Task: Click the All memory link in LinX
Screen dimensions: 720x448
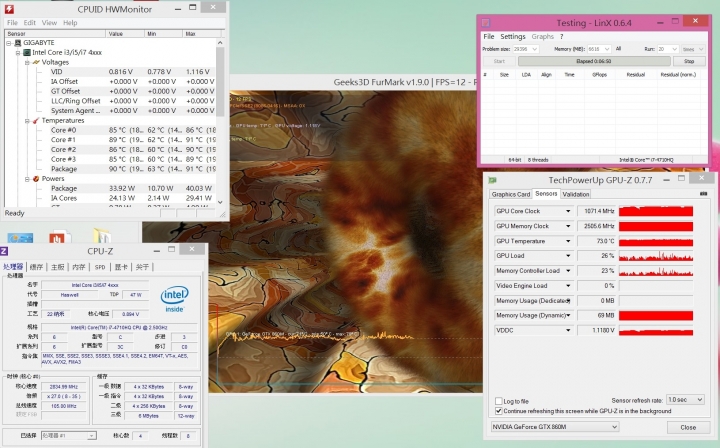Action: tap(618, 49)
